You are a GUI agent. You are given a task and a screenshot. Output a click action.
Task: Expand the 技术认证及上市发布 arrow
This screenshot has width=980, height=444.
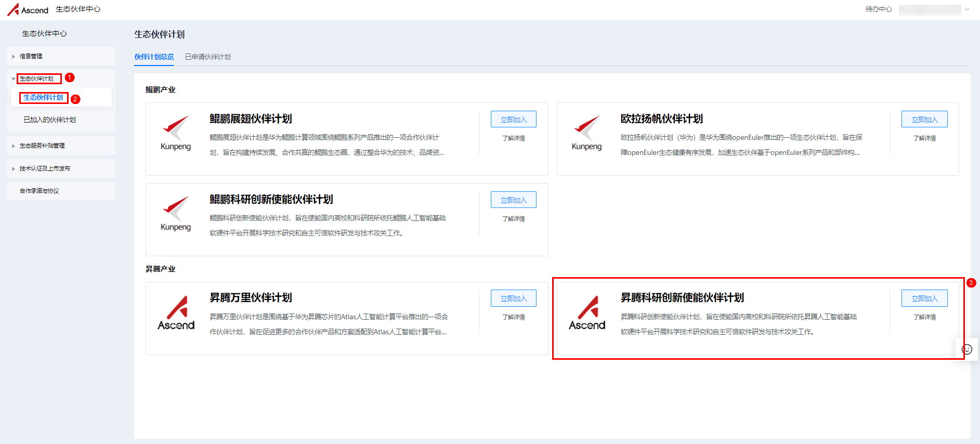(14, 168)
